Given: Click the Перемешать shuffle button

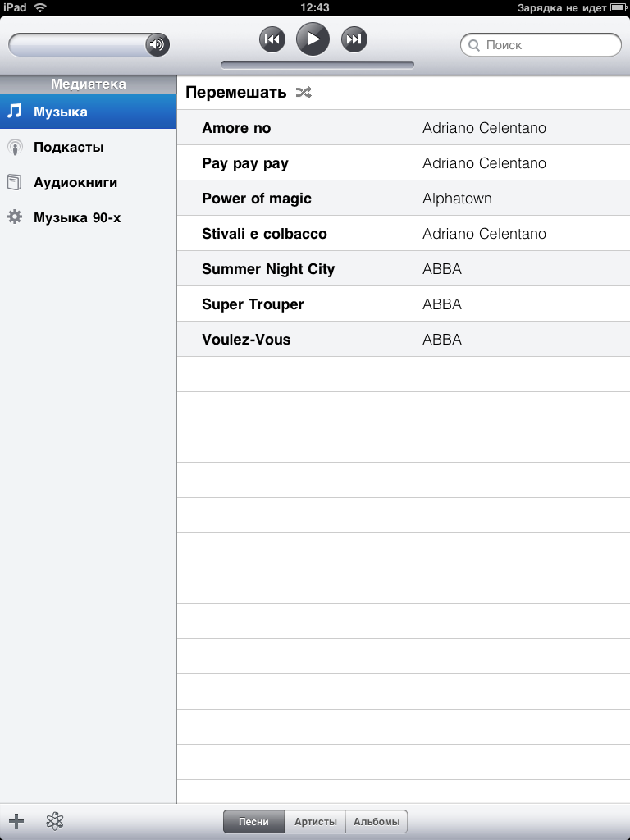Looking at the screenshot, I should click(249, 93).
